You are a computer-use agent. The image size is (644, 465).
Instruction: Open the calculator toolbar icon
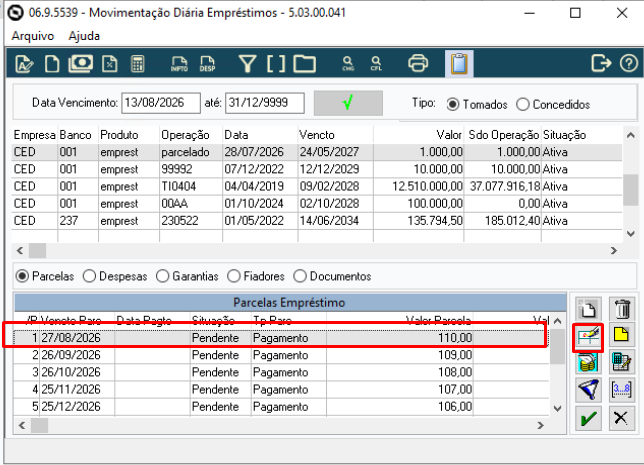pyautogui.click(x=138, y=64)
